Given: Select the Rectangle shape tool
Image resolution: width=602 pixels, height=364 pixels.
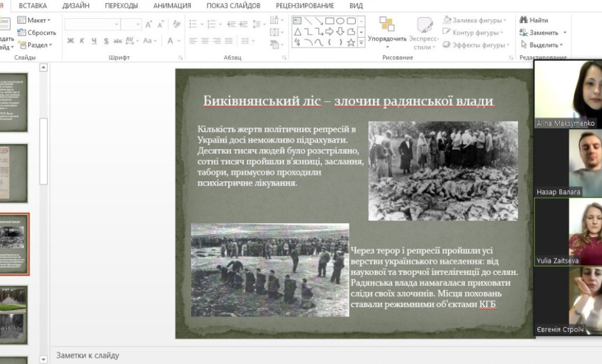Looking at the screenshot, I should (330, 21).
